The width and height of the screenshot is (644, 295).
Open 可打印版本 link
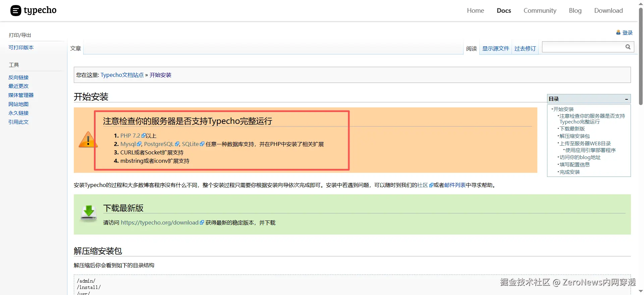(21, 47)
